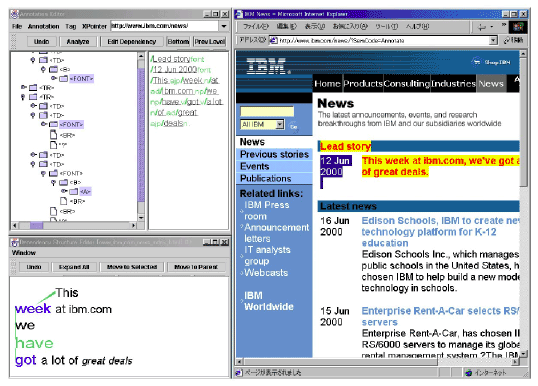Viewport: 538px width, 386px height.
Task: Click the Internet zone icon in status bar
Action: tap(468, 373)
